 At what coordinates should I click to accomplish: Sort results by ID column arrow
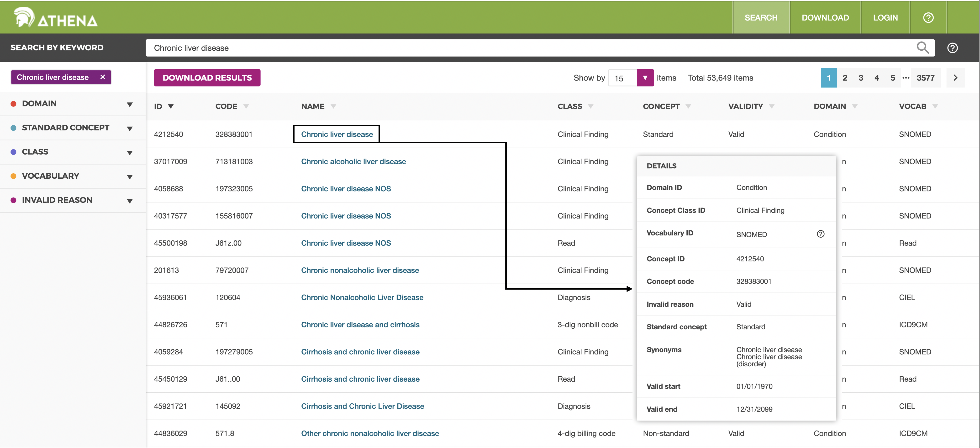click(x=171, y=107)
